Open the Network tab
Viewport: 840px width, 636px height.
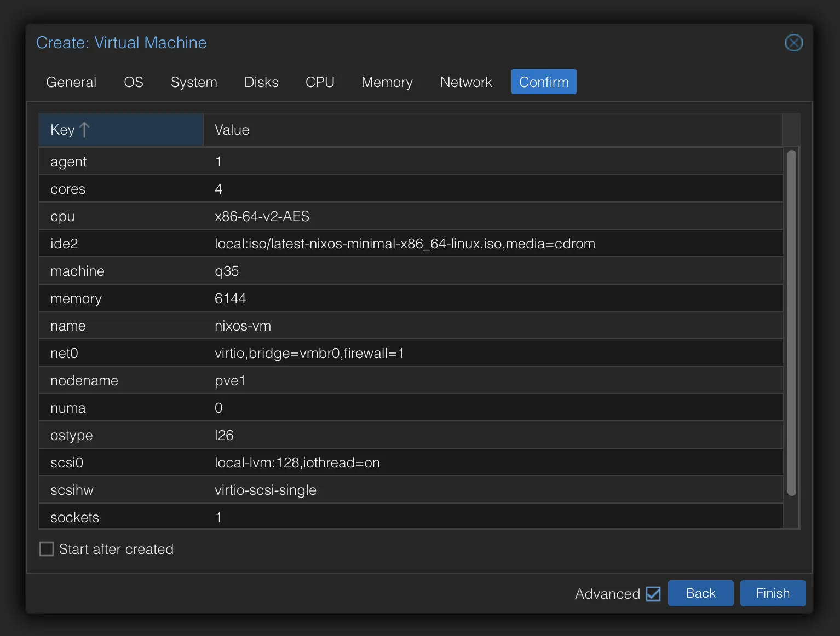pos(466,82)
